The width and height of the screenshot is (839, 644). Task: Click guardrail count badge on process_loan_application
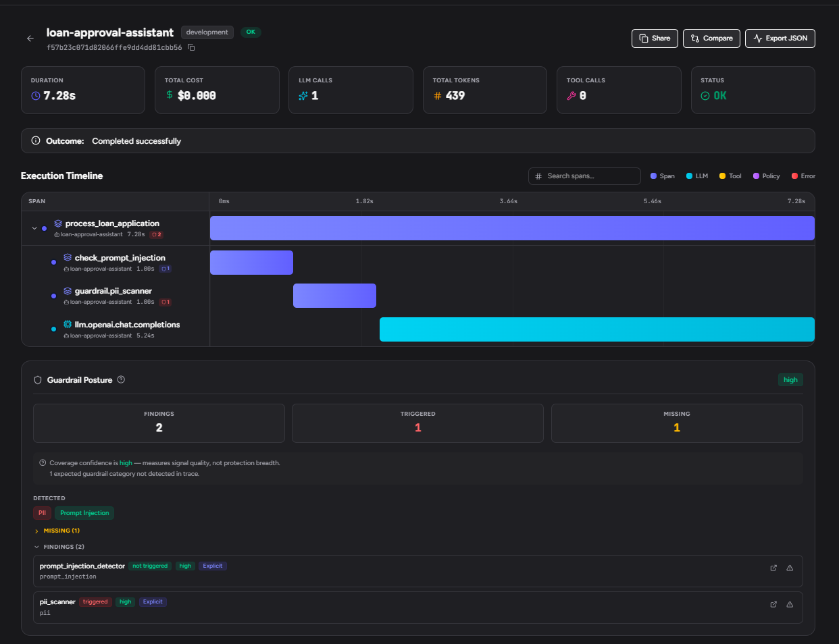(x=156, y=235)
